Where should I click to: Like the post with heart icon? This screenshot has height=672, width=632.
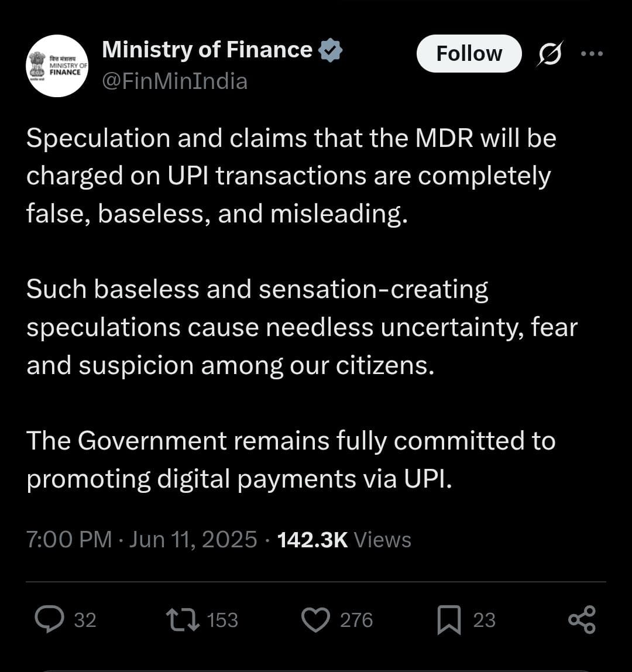pyautogui.click(x=316, y=620)
